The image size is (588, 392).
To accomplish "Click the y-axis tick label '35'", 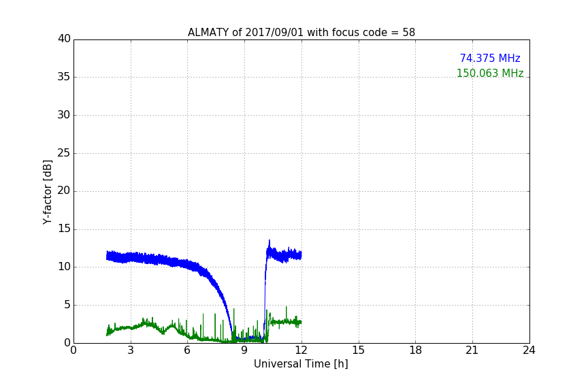I will coord(64,77).
